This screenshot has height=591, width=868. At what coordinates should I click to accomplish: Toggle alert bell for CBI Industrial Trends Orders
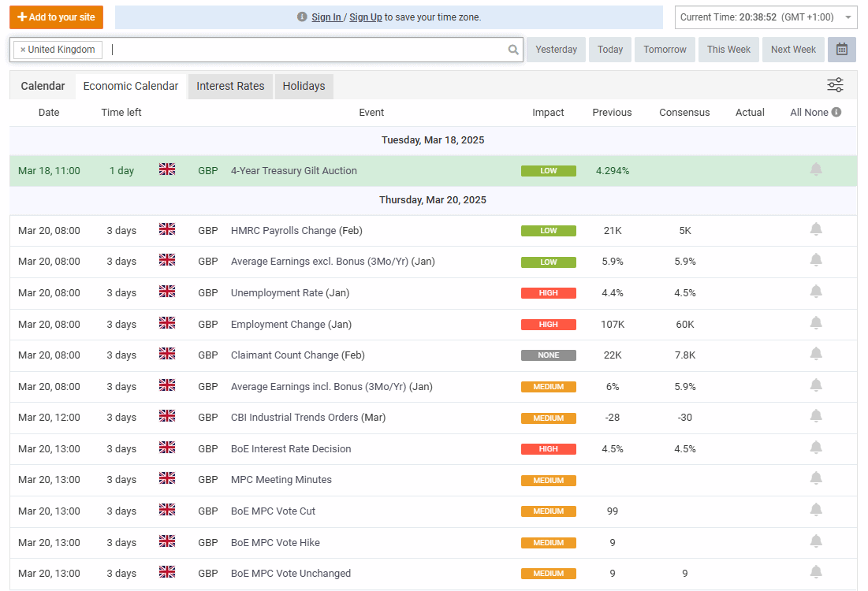click(816, 416)
